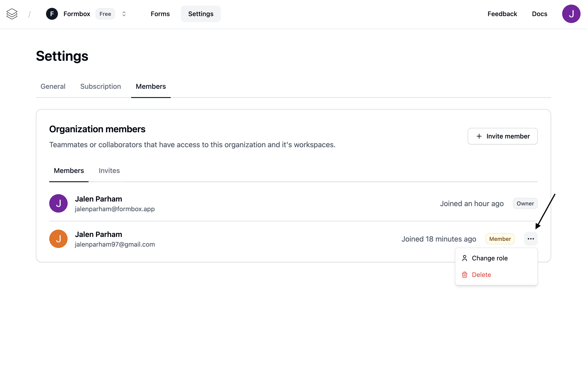Click the yellow Member role badge
Viewport: 587px width, 392px height.
(x=500, y=239)
